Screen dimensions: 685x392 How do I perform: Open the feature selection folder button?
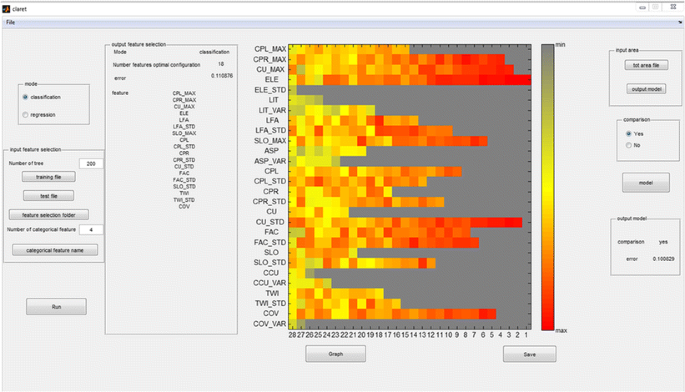pyautogui.click(x=49, y=215)
